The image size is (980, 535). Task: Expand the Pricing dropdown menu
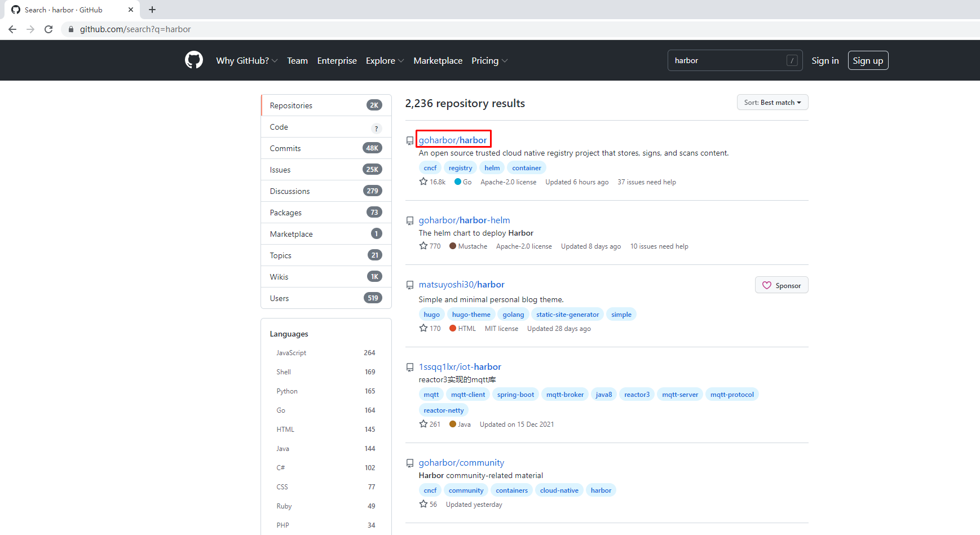pyautogui.click(x=489, y=60)
